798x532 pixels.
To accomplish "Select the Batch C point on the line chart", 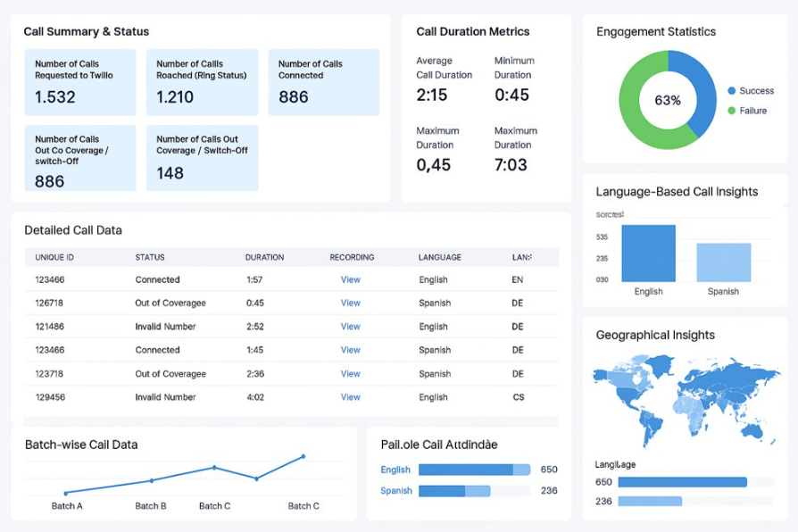I will pyautogui.click(x=214, y=466).
